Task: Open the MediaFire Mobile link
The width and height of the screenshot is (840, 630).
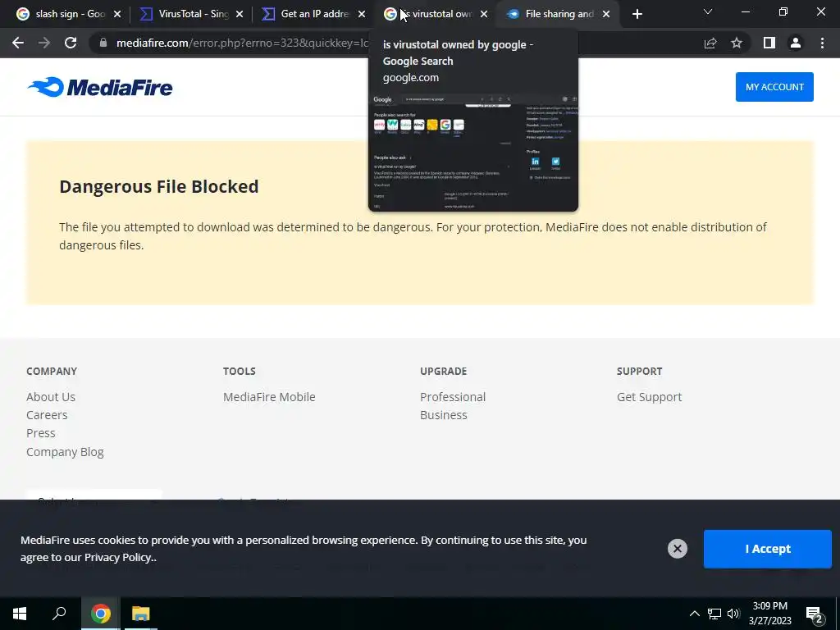Action: point(269,397)
